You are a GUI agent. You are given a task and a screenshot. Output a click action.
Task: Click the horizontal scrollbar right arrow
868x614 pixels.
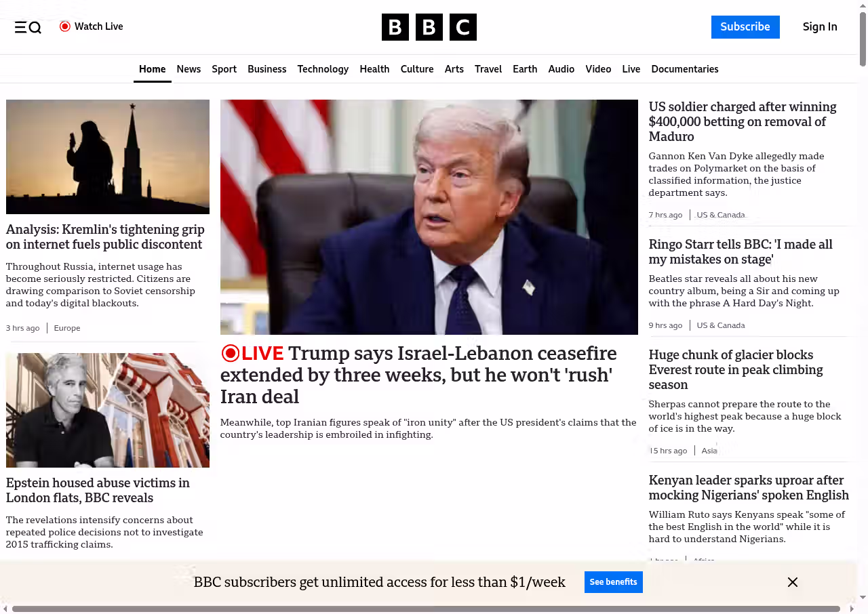coord(852,609)
